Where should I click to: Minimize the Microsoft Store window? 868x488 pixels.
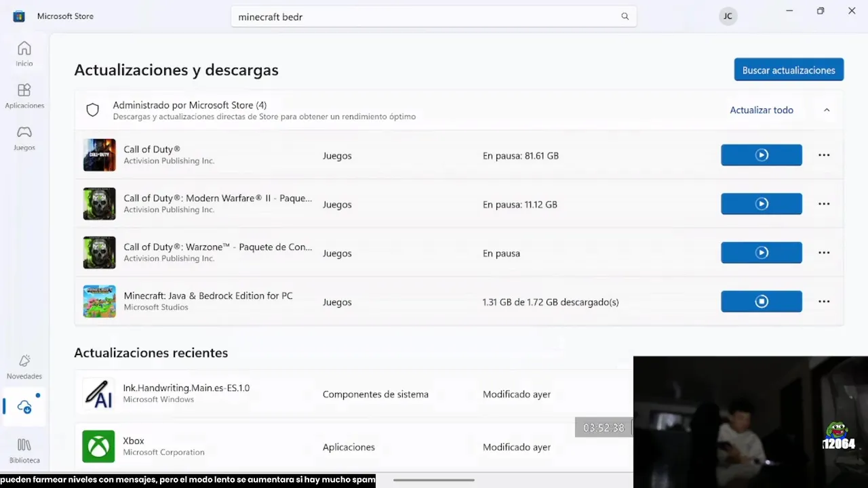coord(789,11)
